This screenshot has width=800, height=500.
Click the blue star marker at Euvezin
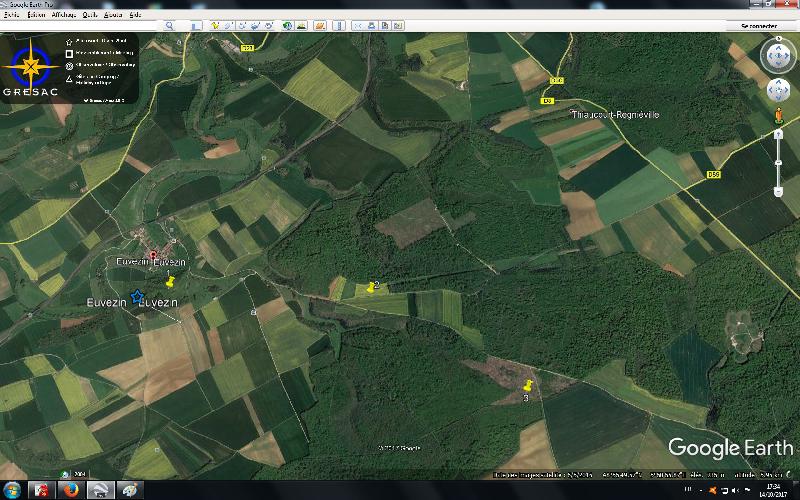pos(136,296)
